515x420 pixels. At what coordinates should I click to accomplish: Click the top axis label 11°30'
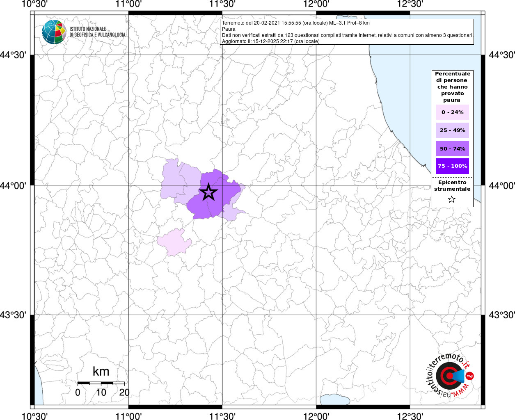pyautogui.click(x=222, y=4)
